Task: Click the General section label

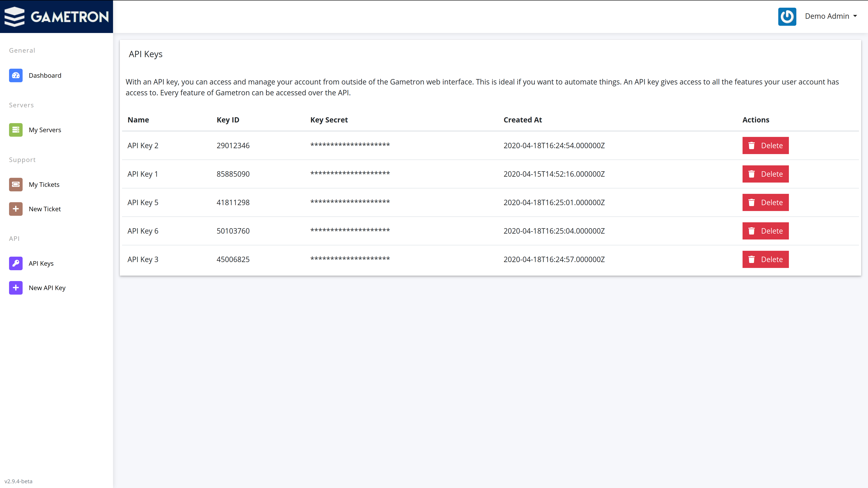Action: 22,50
